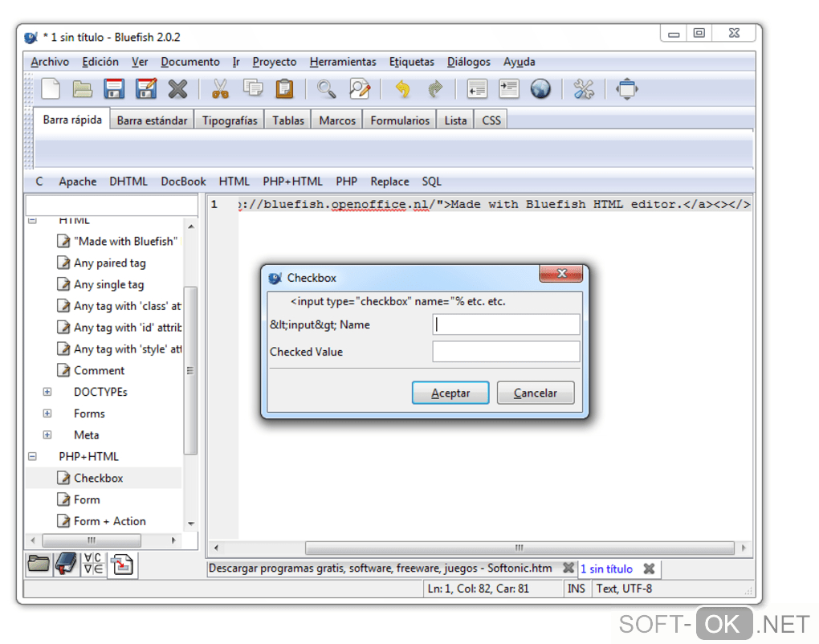The width and height of the screenshot is (819, 644).
Task: Click the Find and Replace icon
Action: click(360, 89)
